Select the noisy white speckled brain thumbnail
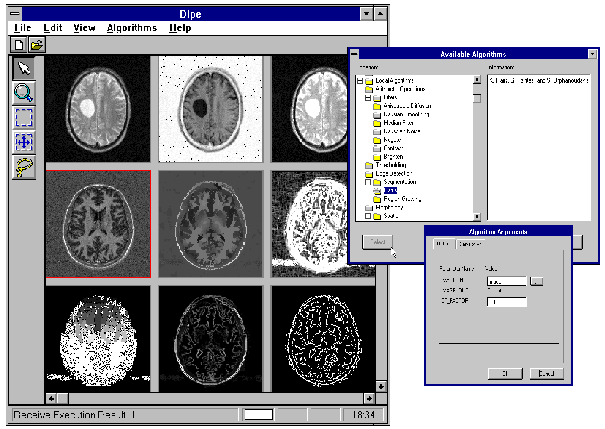The width and height of the screenshot is (605, 429). [98, 339]
